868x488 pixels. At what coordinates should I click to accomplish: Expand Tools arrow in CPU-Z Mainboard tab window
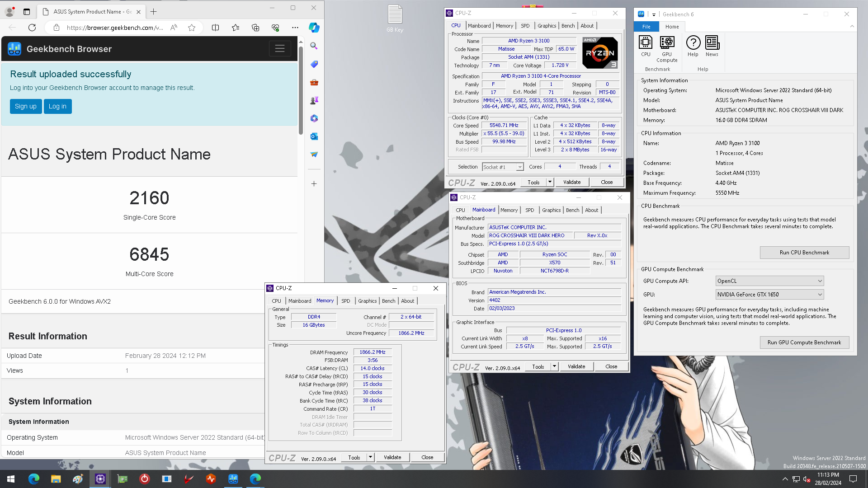point(554,366)
